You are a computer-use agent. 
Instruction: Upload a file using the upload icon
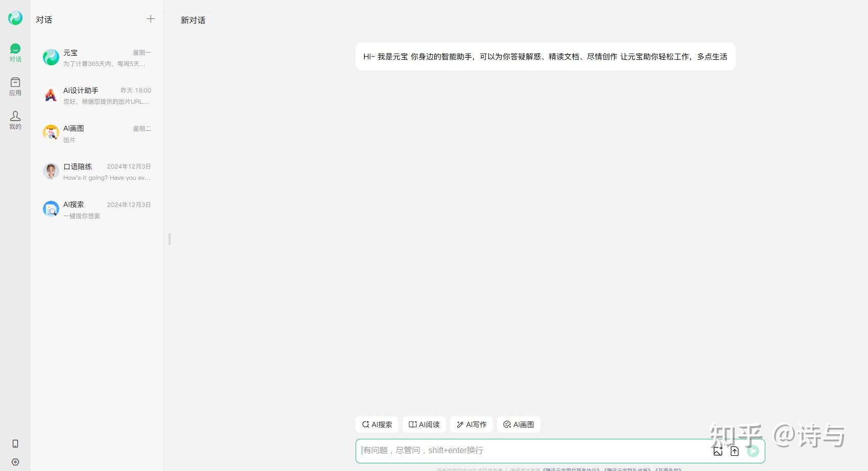[x=735, y=451]
